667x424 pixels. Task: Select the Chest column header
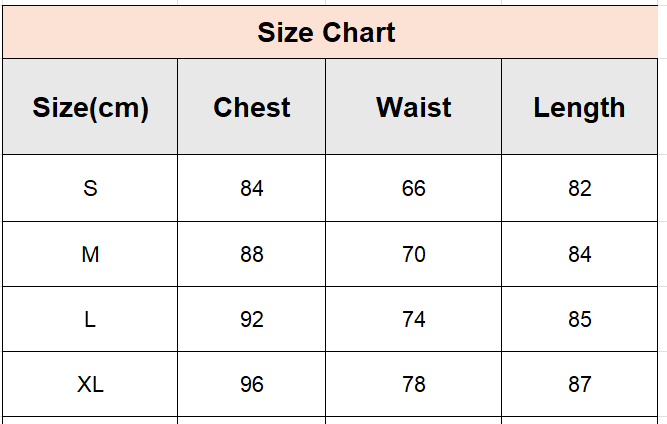tap(251, 107)
